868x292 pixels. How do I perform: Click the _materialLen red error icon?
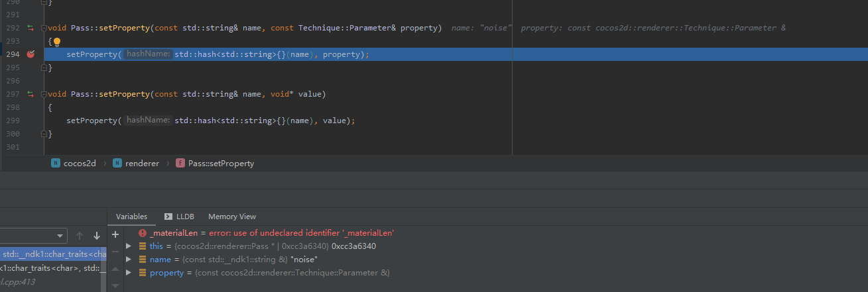tap(143, 233)
